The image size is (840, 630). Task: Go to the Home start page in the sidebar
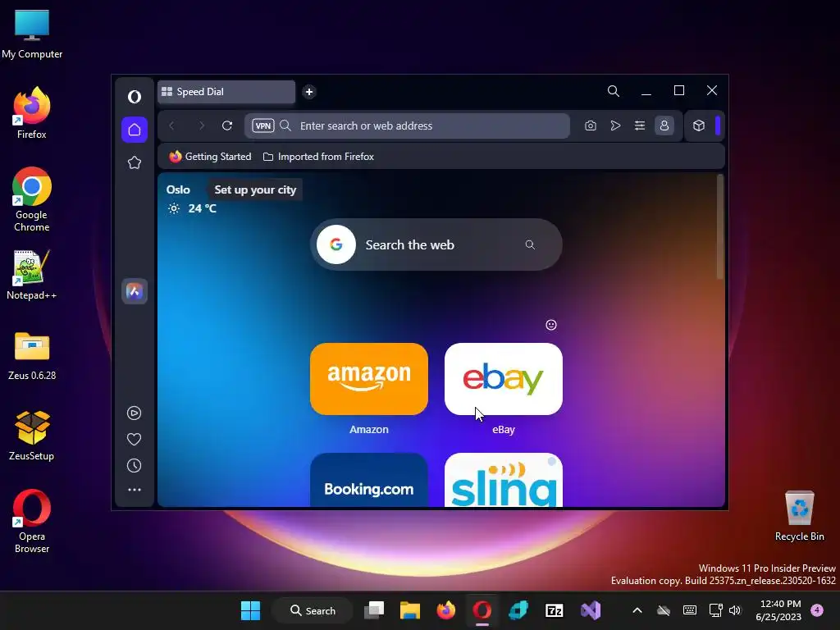click(135, 130)
